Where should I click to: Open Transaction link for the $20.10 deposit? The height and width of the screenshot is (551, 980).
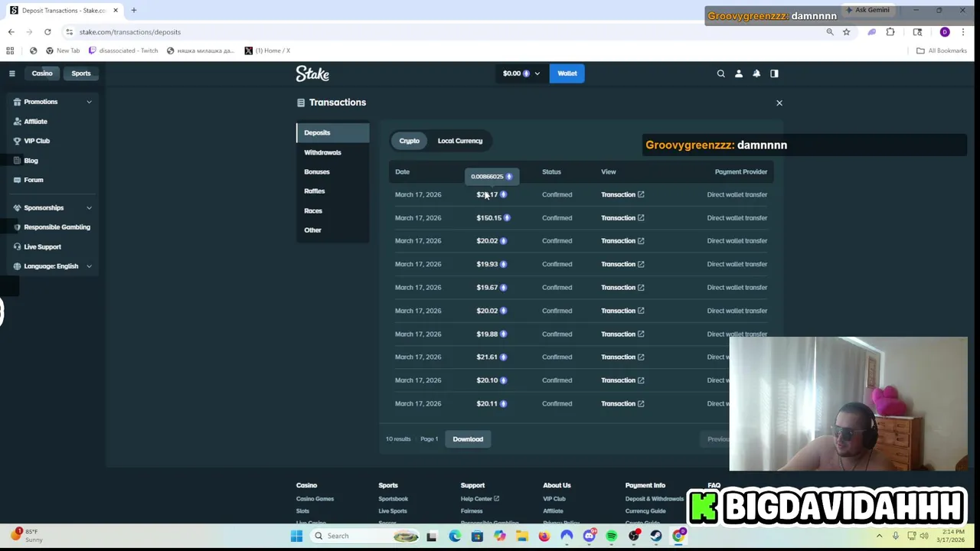(x=622, y=380)
